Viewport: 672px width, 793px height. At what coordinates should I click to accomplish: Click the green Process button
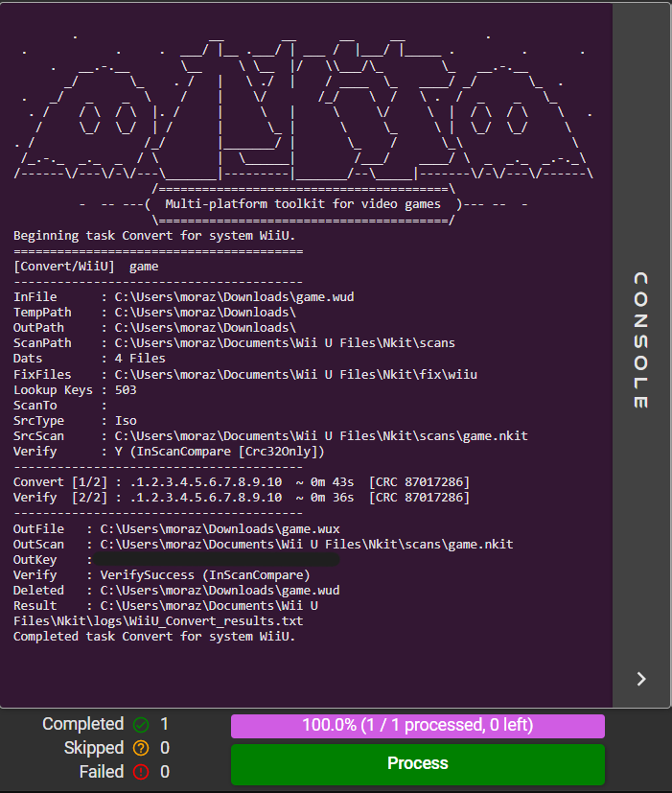(418, 763)
